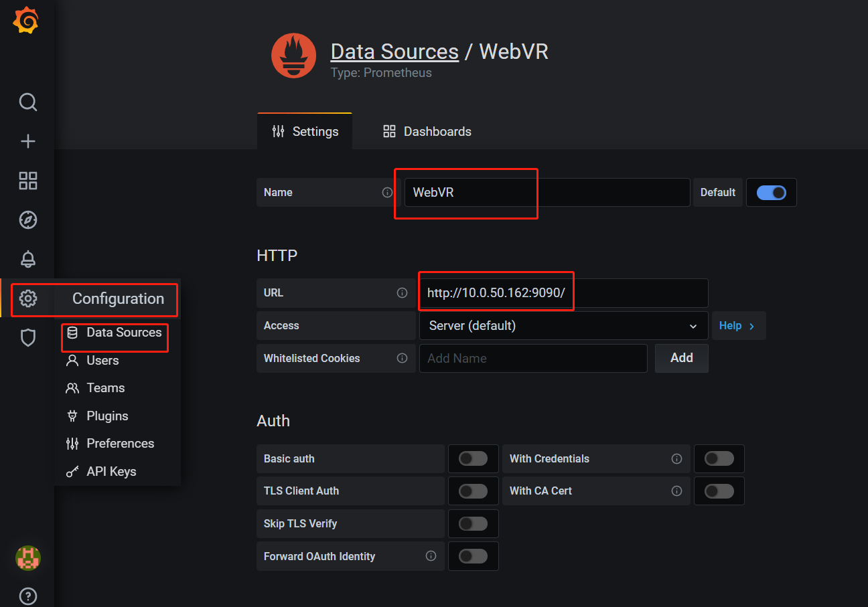The height and width of the screenshot is (607, 868).
Task: Turn on Skip TLS Verify
Action: (474, 523)
